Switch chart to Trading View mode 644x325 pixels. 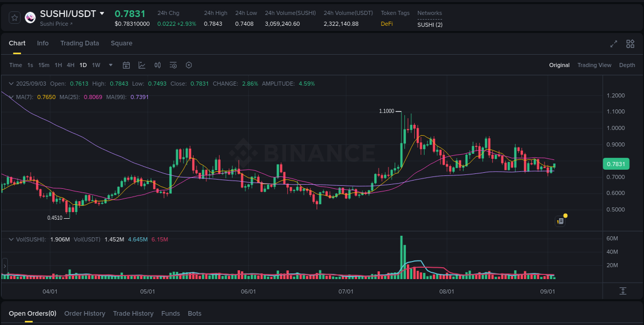point(595,65)
